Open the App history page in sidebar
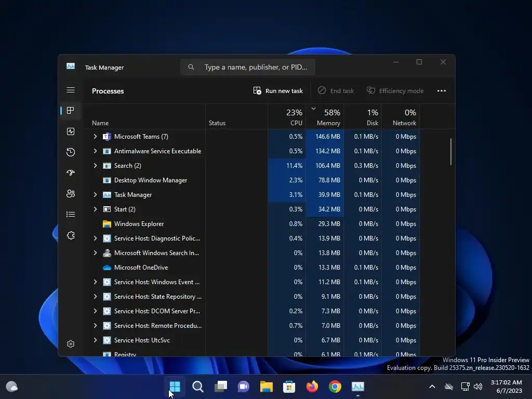 [x=71, y=152]
